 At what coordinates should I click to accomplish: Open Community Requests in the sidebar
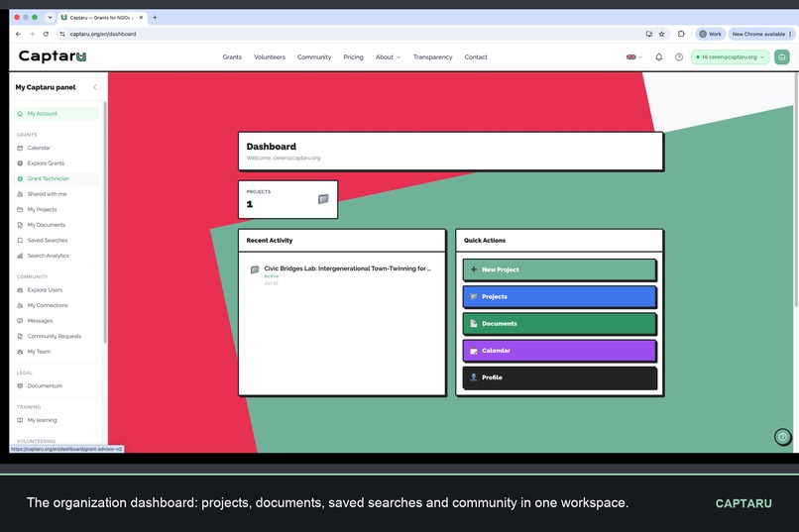coord(56,337)
